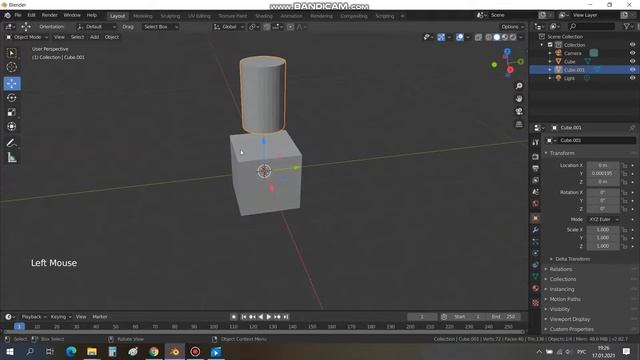The image size is (640, 360).
Task: Switch perspective/orthographic with grid icon
Action: coord(519,124)
